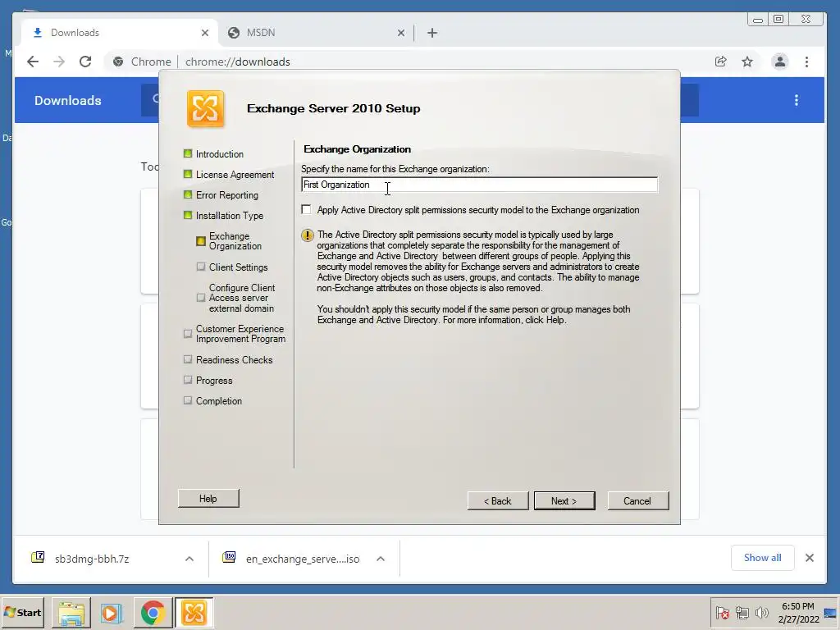This screenshot has width=840, height=630.
Task: Open the Start menu
Action: (x=22, y=612)
